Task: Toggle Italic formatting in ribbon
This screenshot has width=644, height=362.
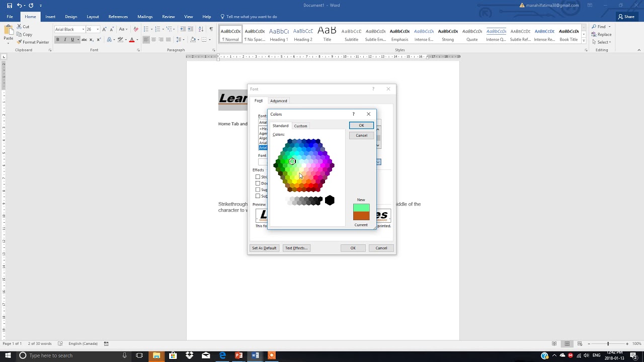Action: point(65,40)
